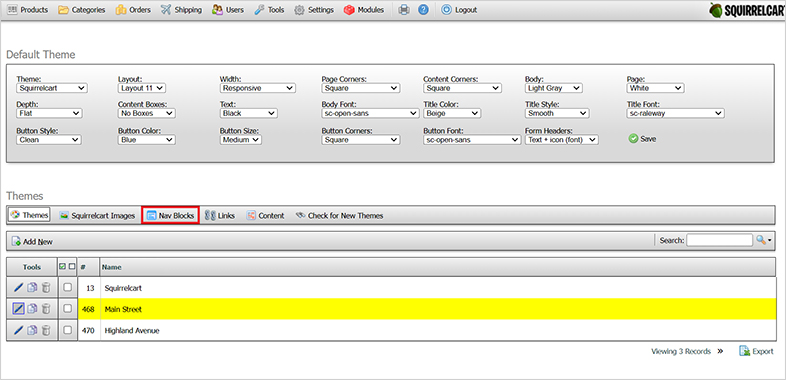Click the Export icon

pyautogui.click(x=744, y=351)
